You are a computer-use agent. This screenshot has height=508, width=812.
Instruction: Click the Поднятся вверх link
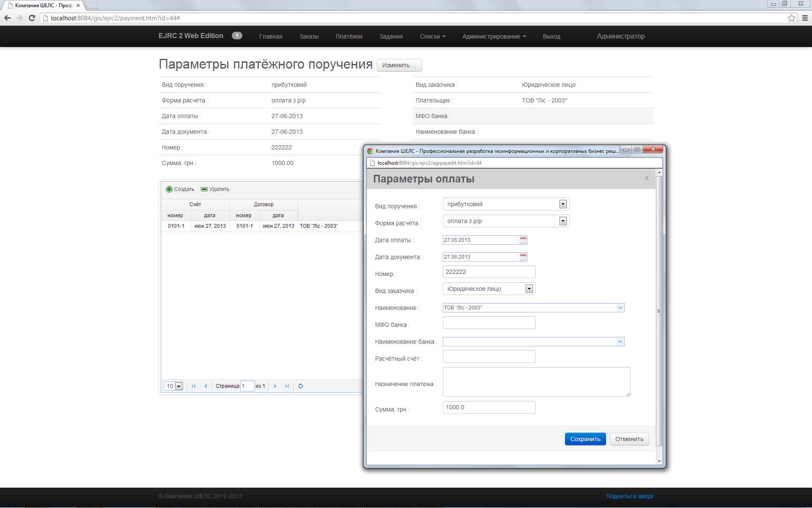(630, 496)
